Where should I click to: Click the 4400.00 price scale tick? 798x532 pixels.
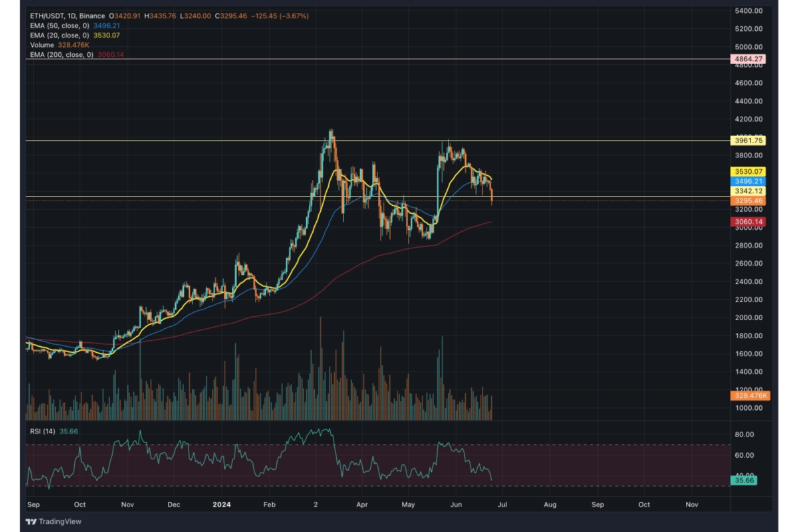[749, 101]
